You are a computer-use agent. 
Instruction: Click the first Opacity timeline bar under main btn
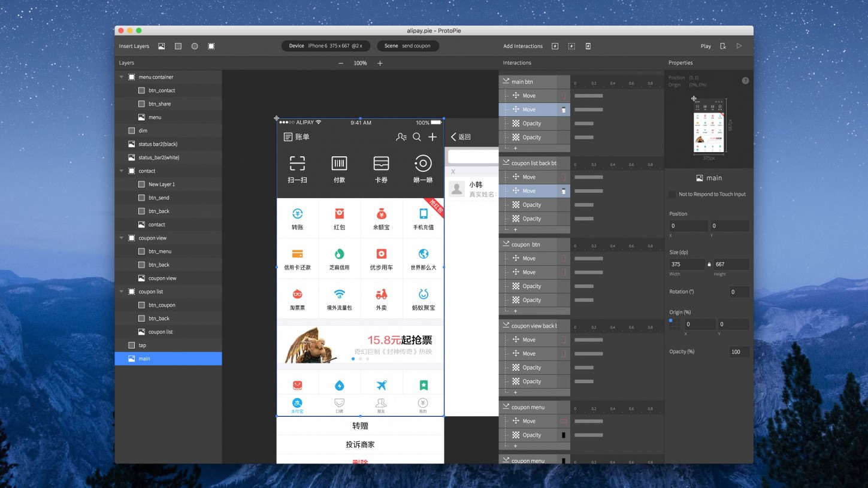point(584,123)
